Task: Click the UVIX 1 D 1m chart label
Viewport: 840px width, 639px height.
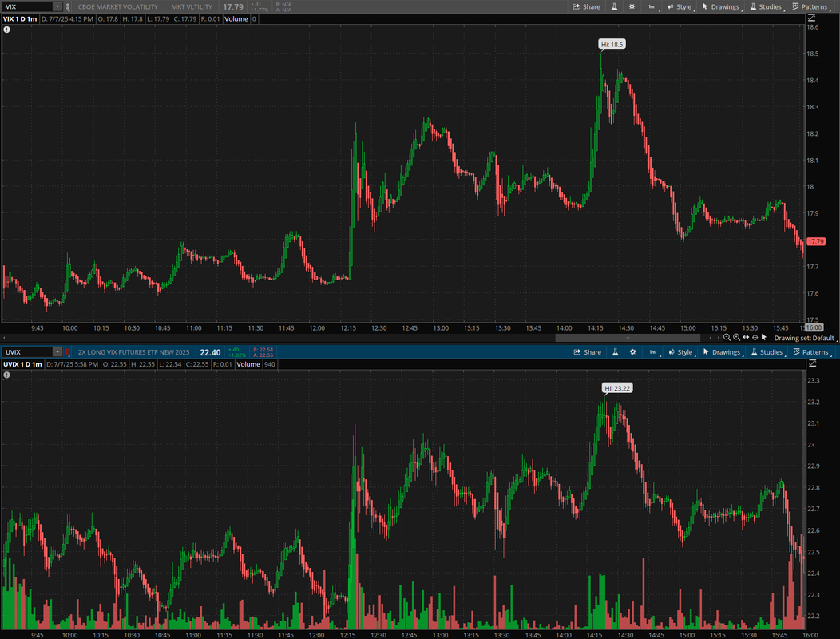Action: pos(22,364)
